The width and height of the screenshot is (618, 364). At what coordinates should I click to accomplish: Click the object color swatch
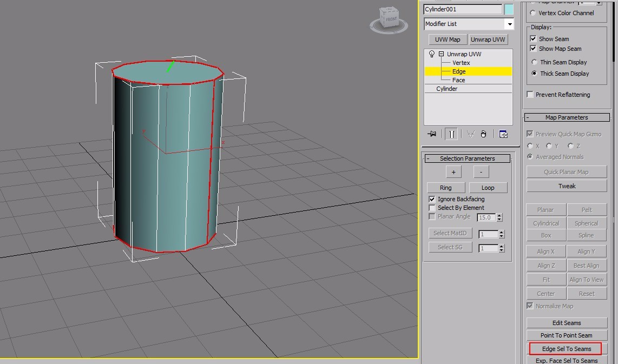click(508, 9)
